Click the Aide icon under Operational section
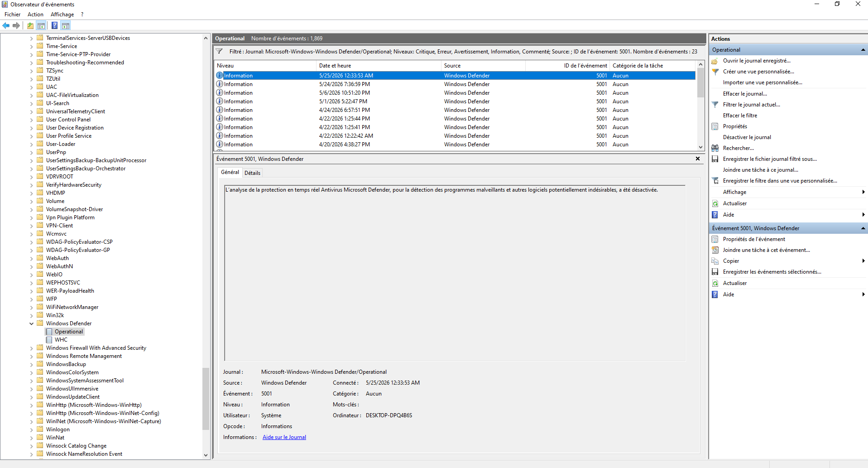Viewport: 868px width, 468px height. point(715,215)
